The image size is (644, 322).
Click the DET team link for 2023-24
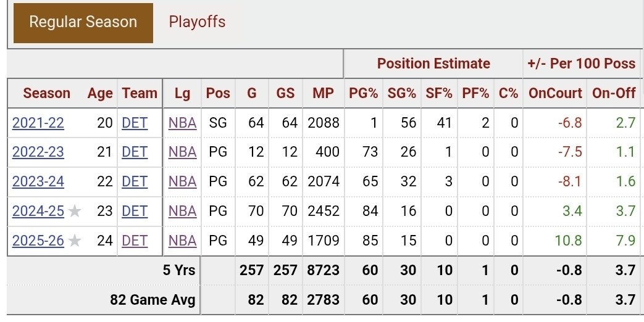click(x=135, y=181)
